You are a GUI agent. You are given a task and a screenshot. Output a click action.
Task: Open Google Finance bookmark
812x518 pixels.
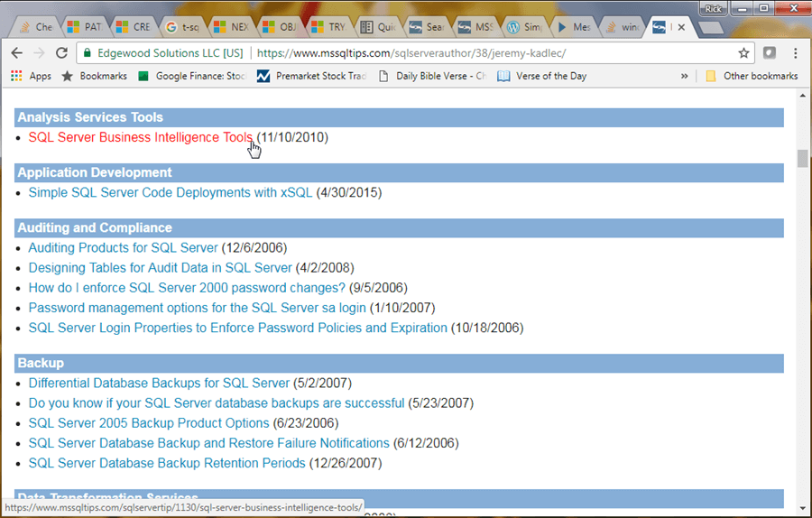(x=192, y=76)
